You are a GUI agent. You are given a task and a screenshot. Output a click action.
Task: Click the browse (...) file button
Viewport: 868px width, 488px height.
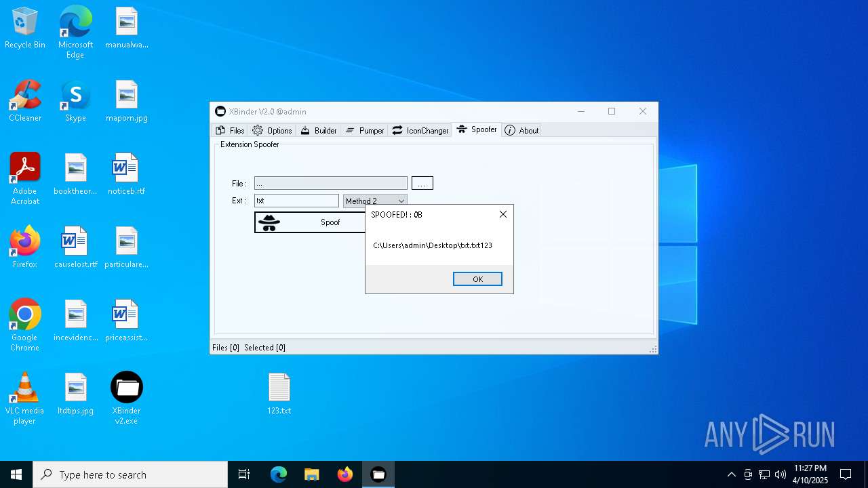tap(422, 183)
